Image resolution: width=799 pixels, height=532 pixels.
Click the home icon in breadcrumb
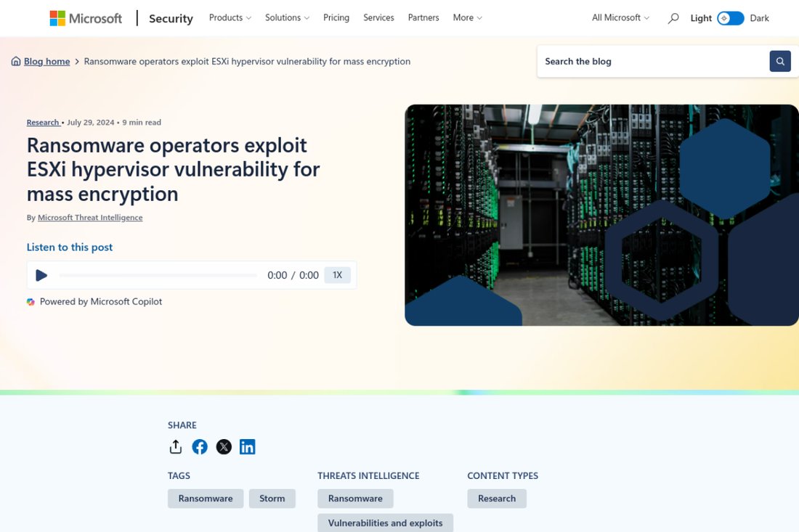click(x=16, y=61)
